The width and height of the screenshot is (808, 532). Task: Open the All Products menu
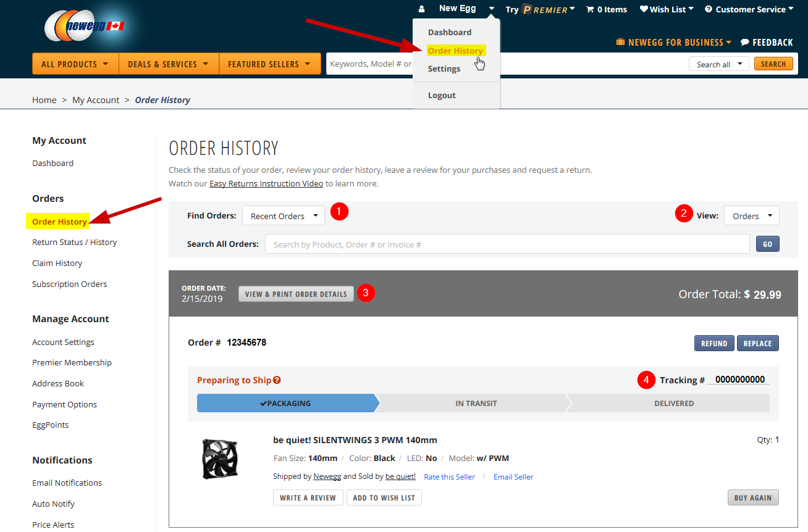tap(75, 64)
